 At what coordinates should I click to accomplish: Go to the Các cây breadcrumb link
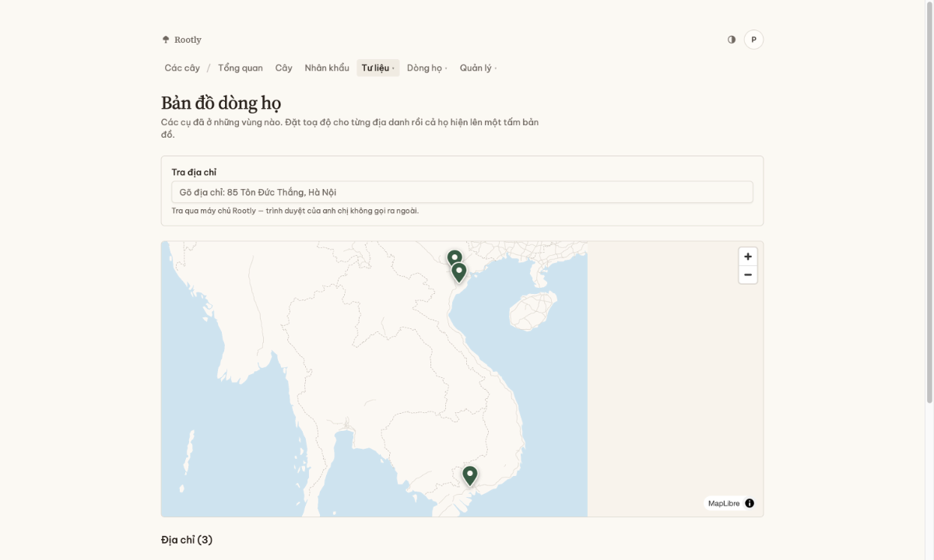[182, 68]
